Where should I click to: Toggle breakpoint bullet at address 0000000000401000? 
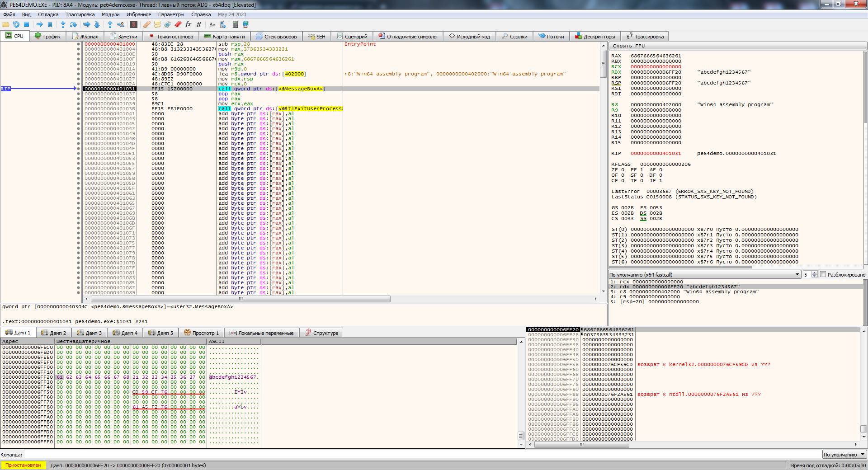pyautogui.click(x=78, y=44)
